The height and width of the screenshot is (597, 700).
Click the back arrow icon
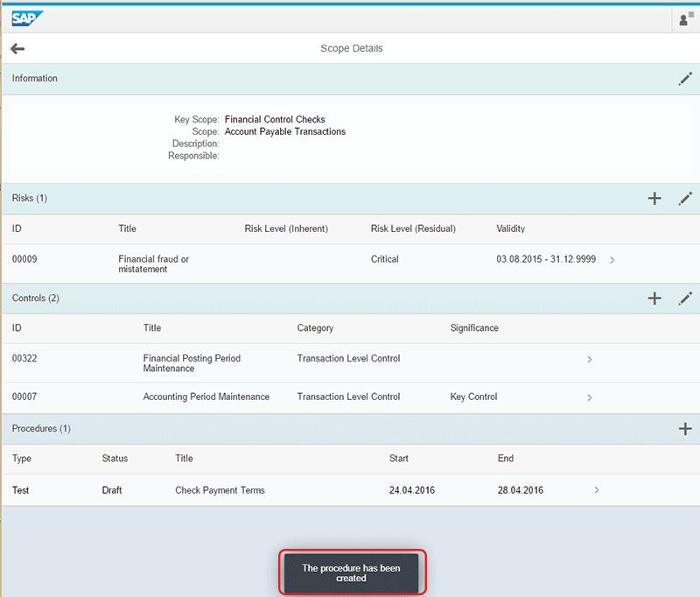tap(17, 49)
